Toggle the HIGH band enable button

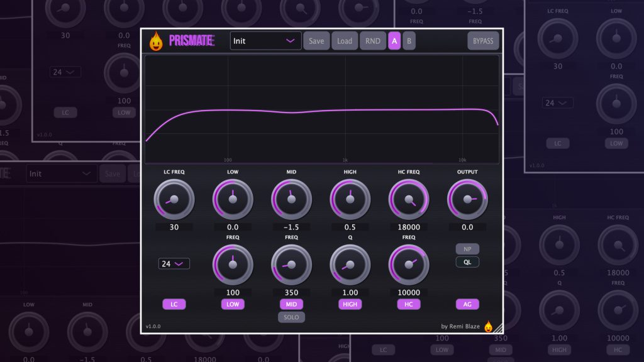(x=350, y=304)
